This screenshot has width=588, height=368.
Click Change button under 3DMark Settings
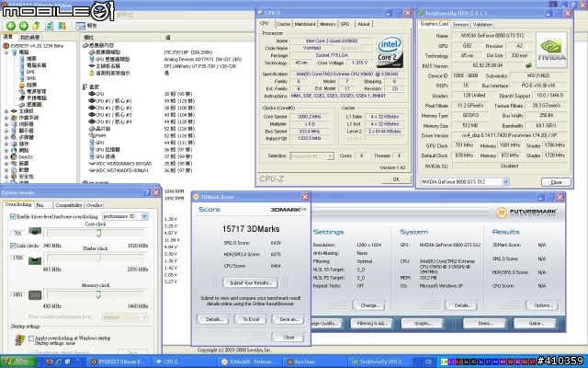[369, 305]
